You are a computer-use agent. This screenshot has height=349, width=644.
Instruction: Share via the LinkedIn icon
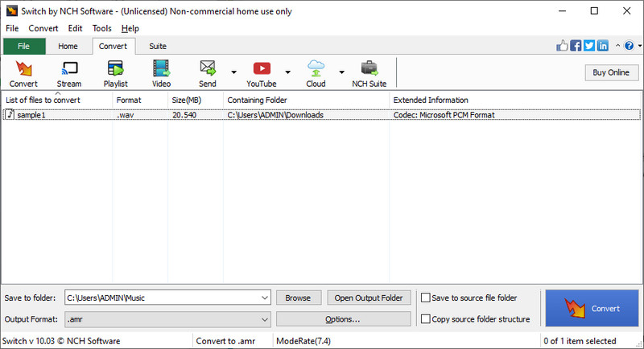[x=602, y=46]
